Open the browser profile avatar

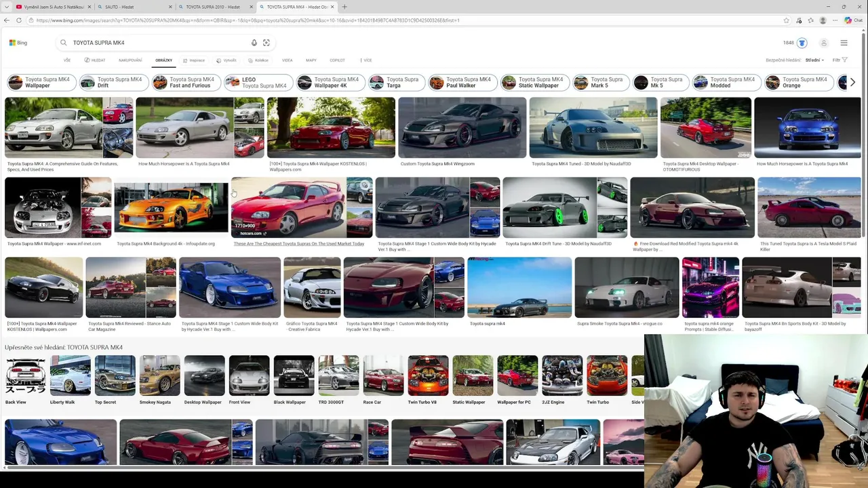pyautogui.click(x=823, y=20)
